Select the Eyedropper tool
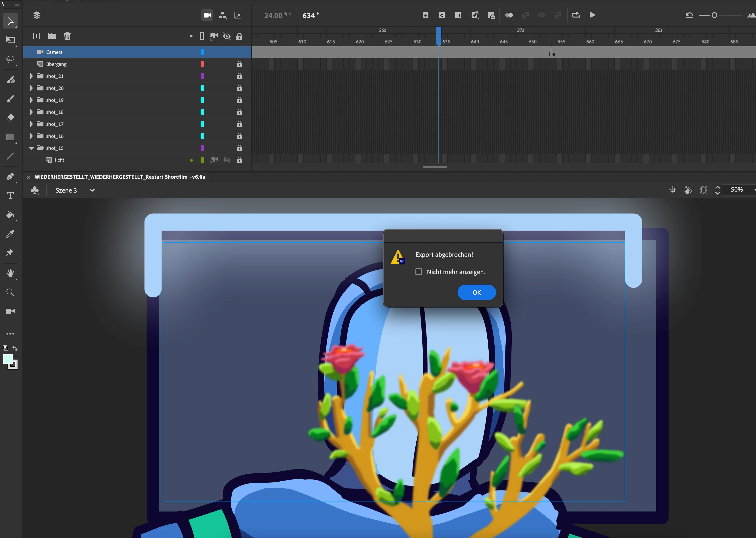The image size is (756, 538). [10, 234]
